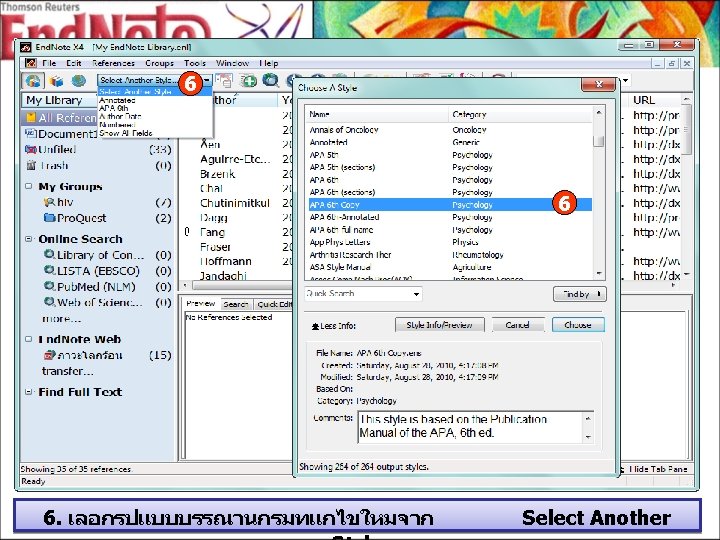Click the Hide Tab Pane button
720x540 pixels.
(657, 469)
